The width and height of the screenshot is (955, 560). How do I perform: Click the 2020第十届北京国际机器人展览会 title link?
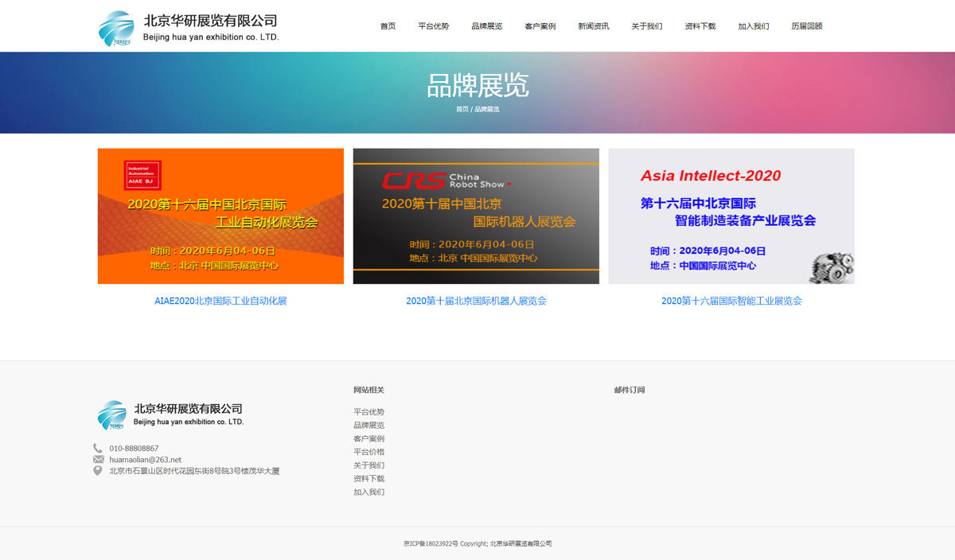(x=476, y=301)
